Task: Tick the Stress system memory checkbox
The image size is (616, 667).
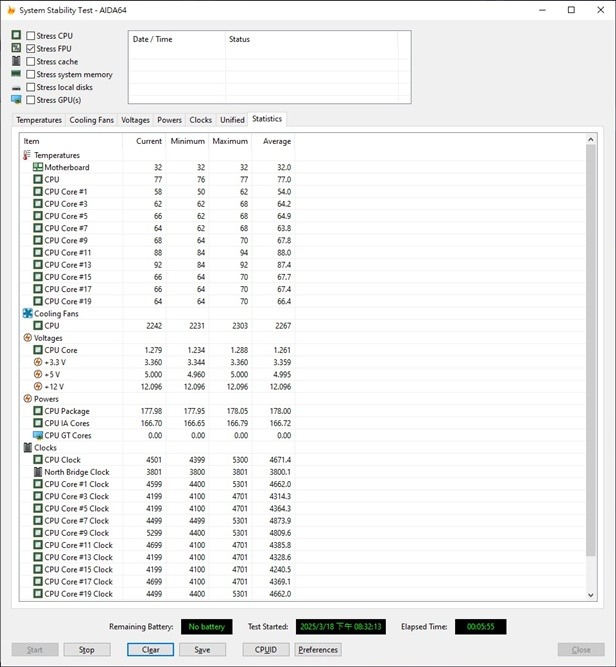Action: 31,74
